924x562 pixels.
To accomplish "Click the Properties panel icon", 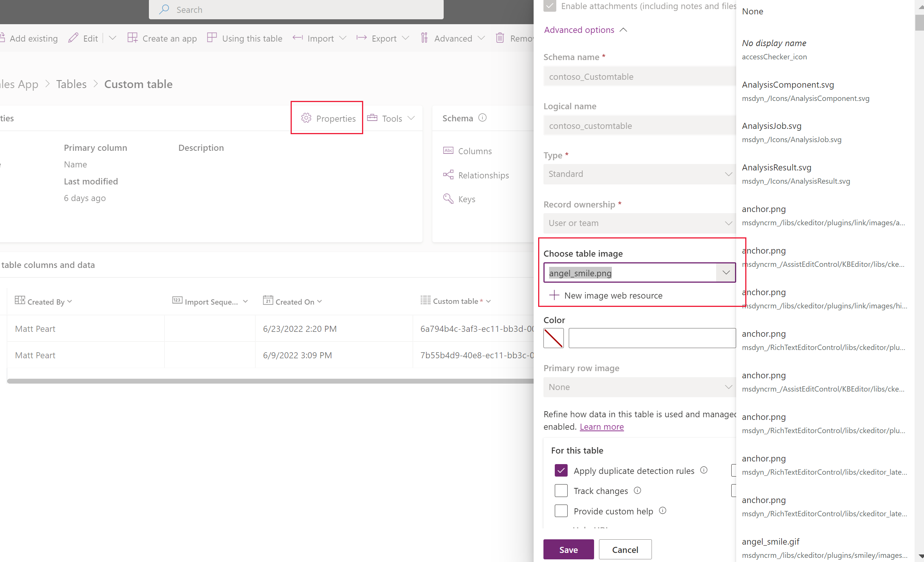I will [x=306, y=118].
